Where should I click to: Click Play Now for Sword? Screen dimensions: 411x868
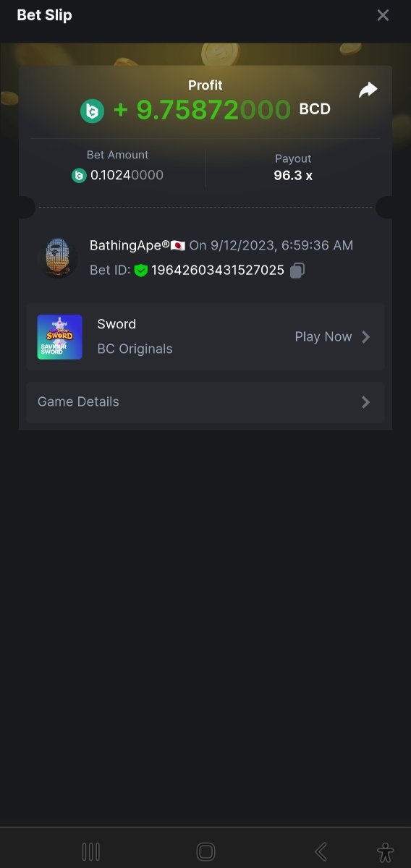tap(323, 337)
